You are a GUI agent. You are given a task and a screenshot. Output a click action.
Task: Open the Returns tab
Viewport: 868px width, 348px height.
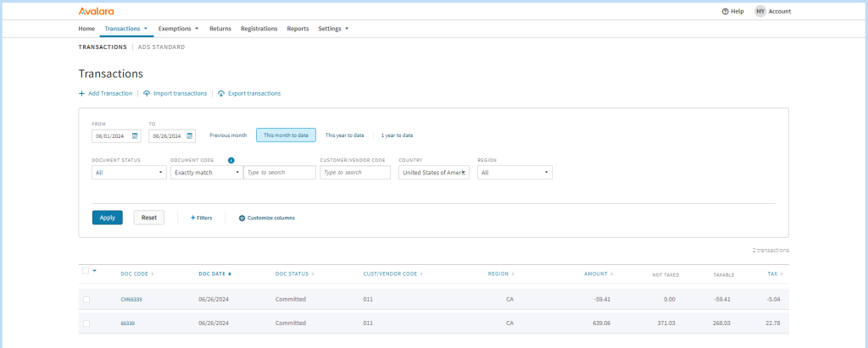220,29
